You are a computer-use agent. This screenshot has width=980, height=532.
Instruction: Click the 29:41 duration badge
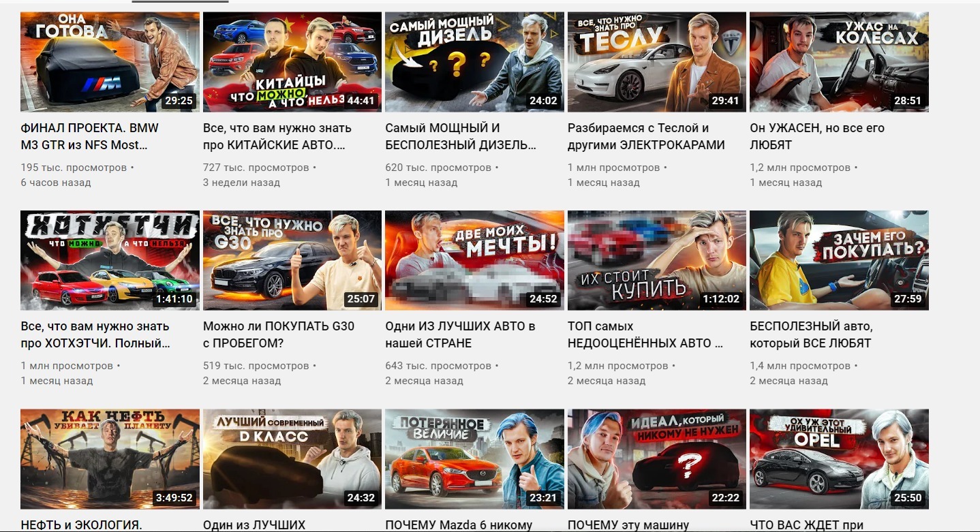coord(726,101)
